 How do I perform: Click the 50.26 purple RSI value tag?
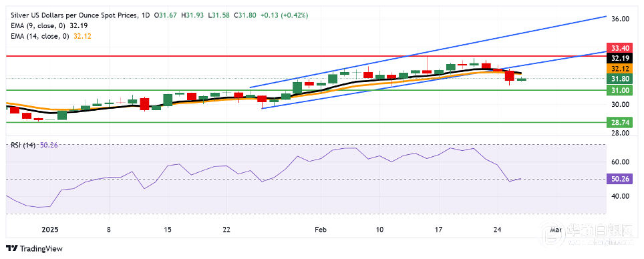621,179
